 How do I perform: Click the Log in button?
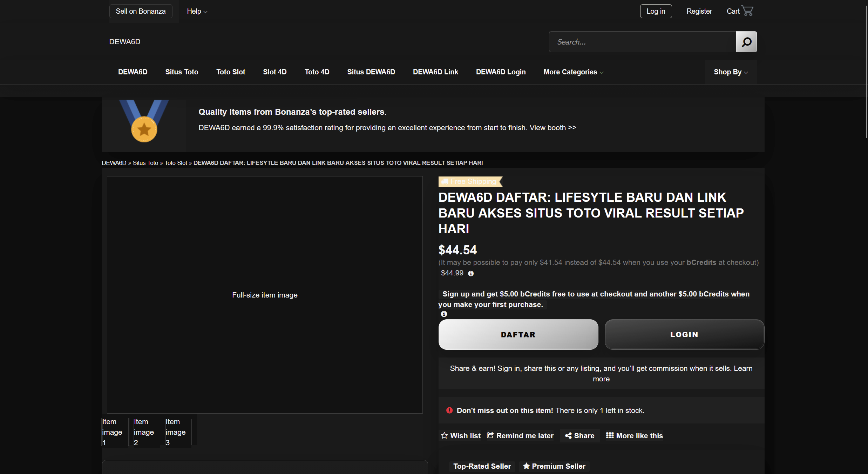[656, 11]
